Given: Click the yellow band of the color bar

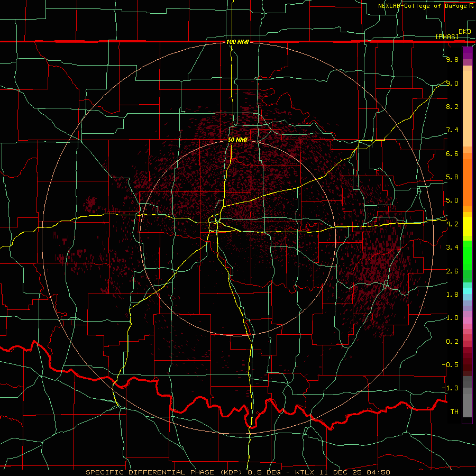Looking at the screenshot, I should click(x=467, y=226).
